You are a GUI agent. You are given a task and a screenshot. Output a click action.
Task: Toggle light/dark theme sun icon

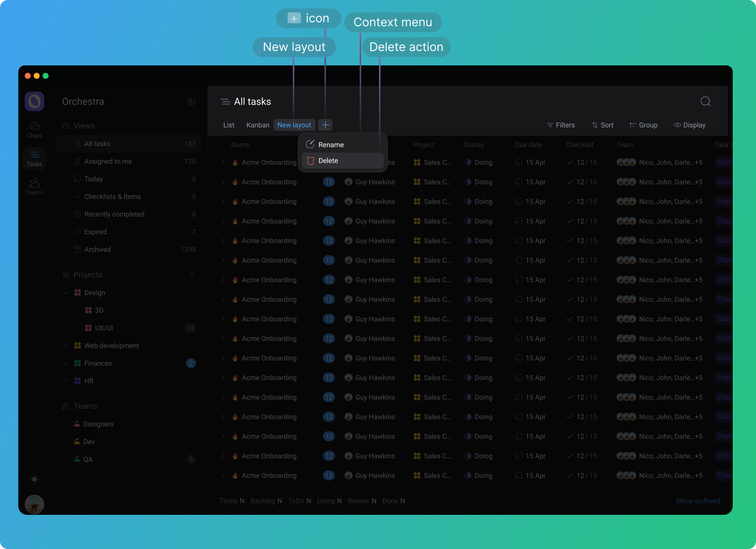tap(34, 479)
